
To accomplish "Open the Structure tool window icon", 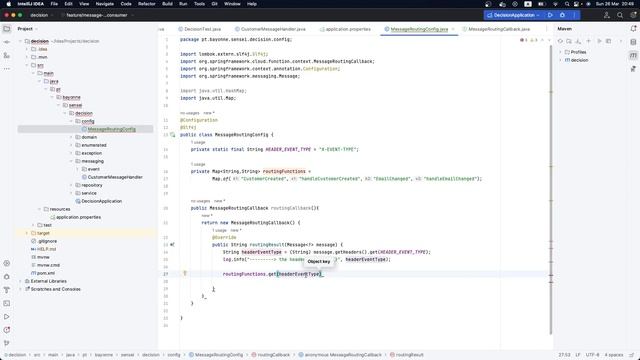I will point(7,55).
